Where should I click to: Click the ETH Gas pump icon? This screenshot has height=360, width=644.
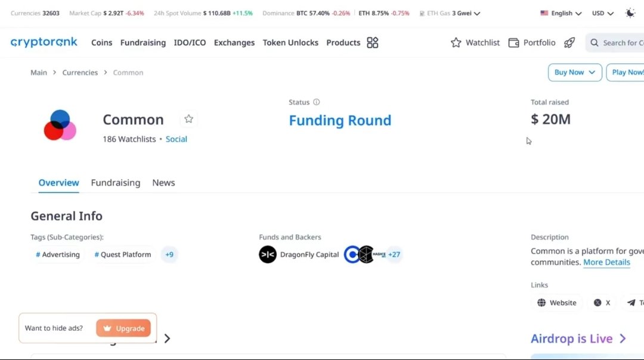coord(422,13)
